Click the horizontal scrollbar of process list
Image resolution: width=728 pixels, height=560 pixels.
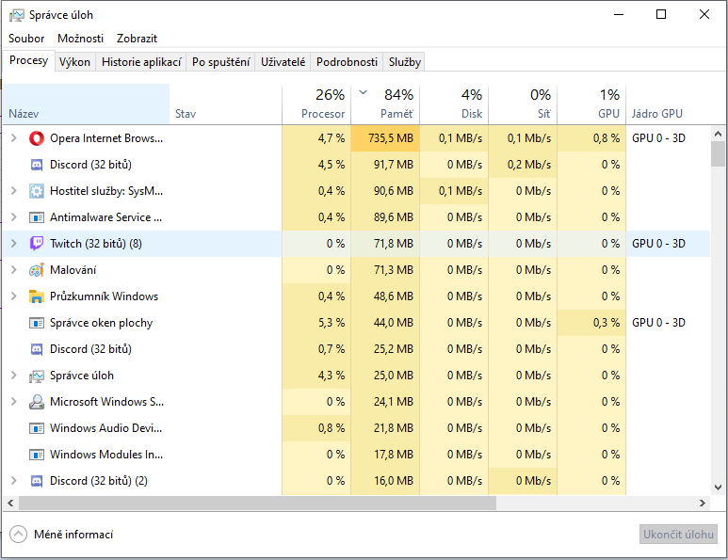pos(252,504)
